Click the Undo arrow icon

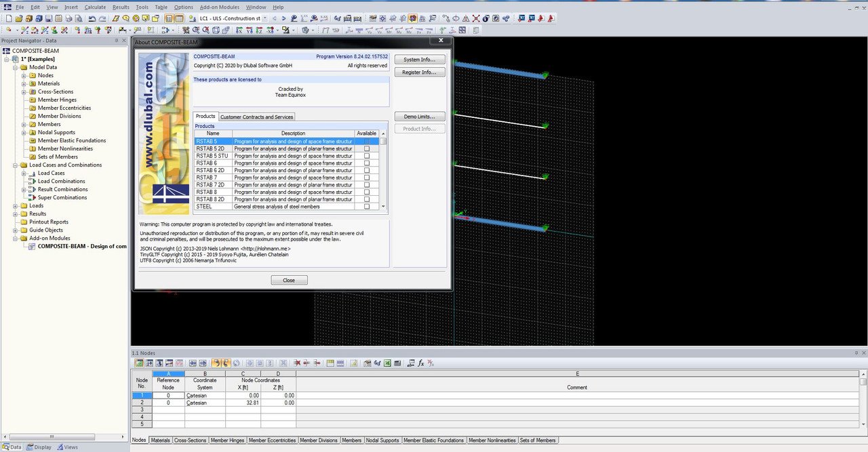click(x=92, y=18)
